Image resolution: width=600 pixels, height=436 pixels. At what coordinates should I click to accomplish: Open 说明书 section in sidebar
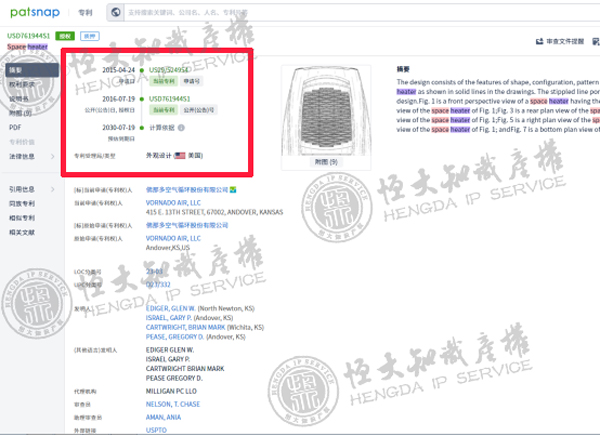point(19,99)
